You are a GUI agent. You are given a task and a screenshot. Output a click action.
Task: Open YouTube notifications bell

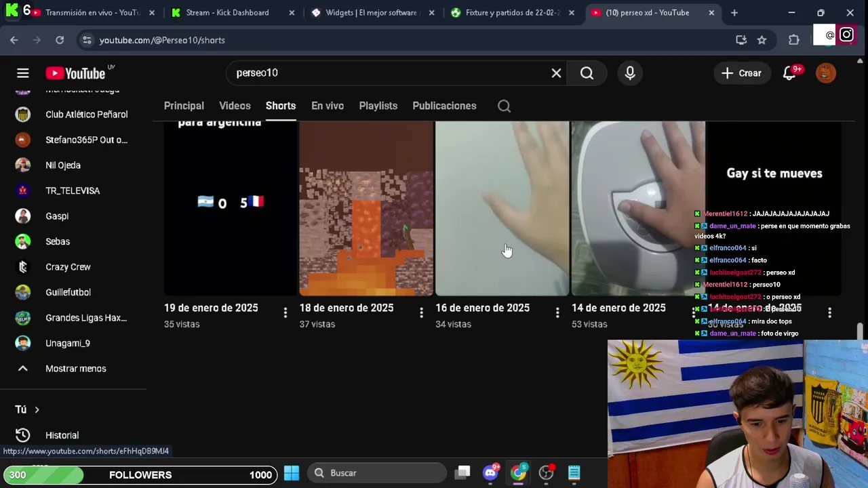point(789,73)
